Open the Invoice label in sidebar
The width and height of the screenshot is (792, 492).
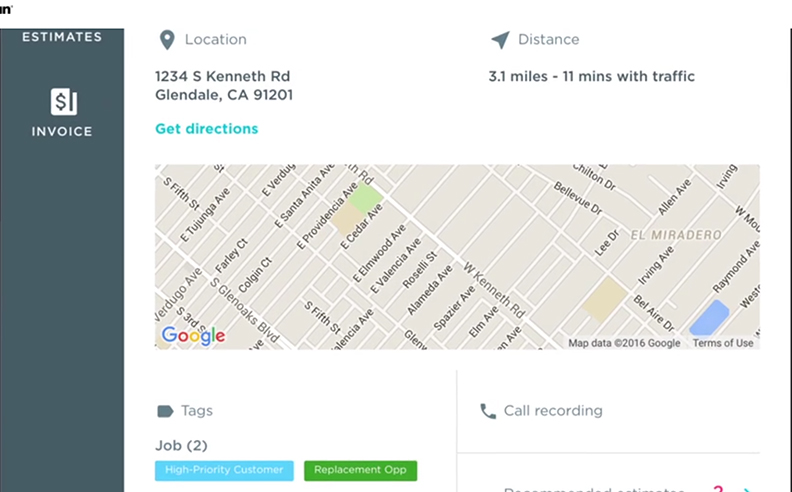pyautogui.click(x=62, y=131)
